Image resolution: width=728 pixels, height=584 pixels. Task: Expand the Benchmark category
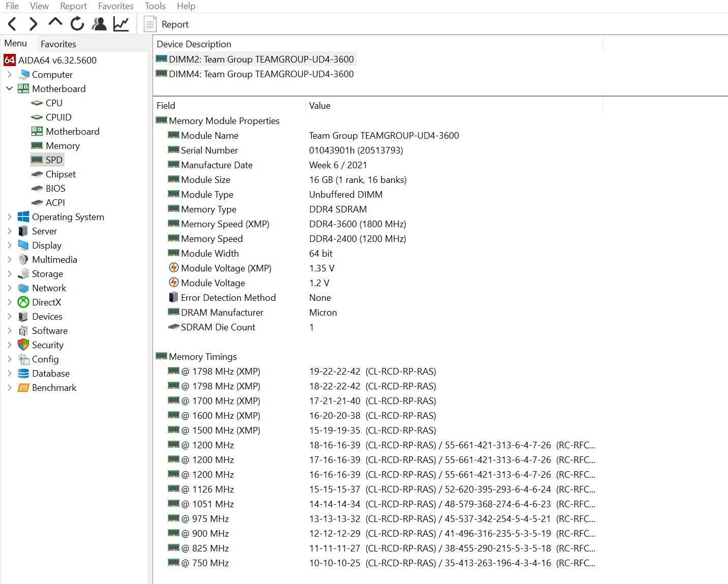9,387
